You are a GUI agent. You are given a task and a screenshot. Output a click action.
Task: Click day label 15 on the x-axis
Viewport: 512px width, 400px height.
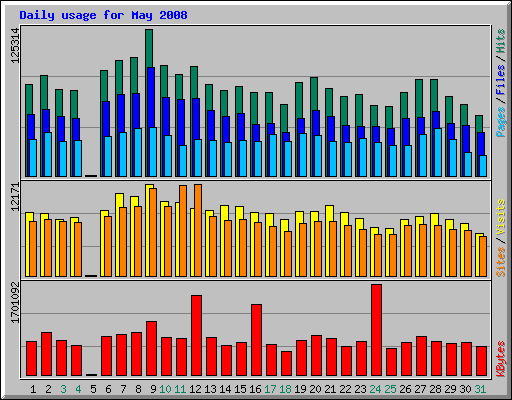(240, 389)
